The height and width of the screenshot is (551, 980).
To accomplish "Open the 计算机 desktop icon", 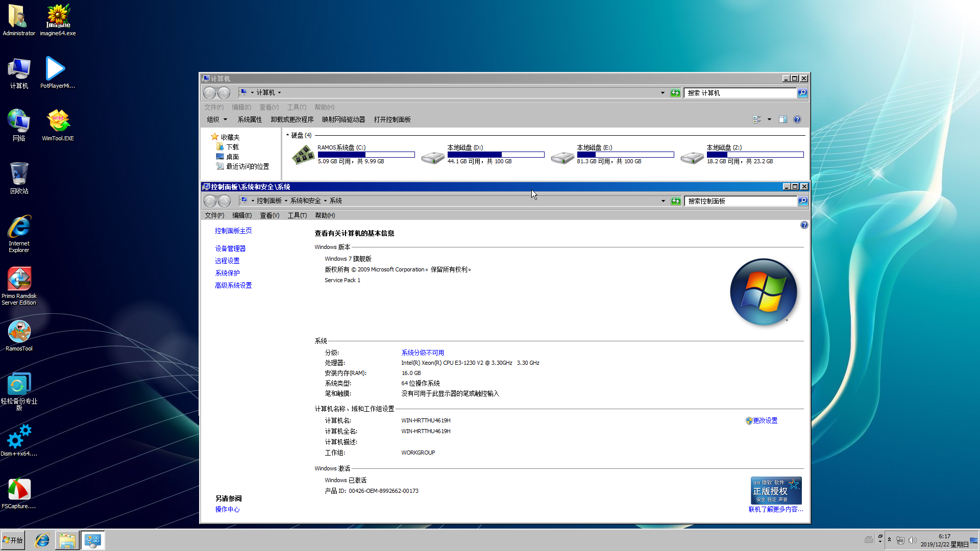I will click(x=19, y=72).
